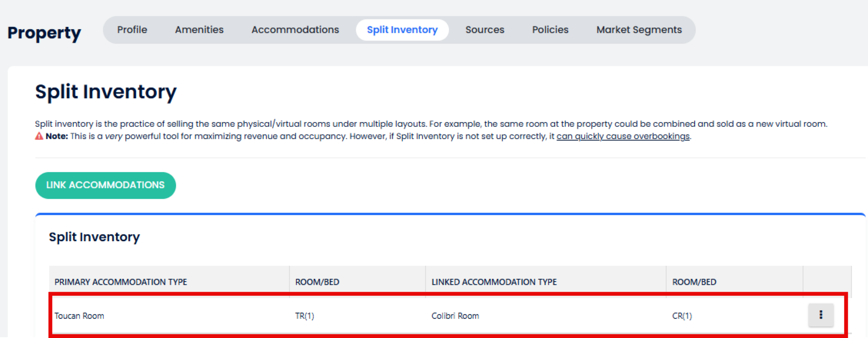Click the Linked Accommodation Type column header

[x=494, y=282]
